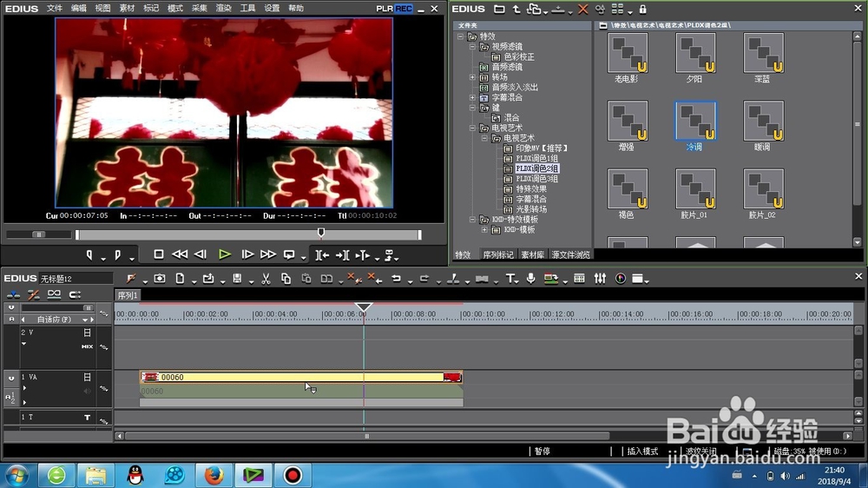868x488 pixels.
Task: Click the player scrub bar position marker
Action: point(321,233)
